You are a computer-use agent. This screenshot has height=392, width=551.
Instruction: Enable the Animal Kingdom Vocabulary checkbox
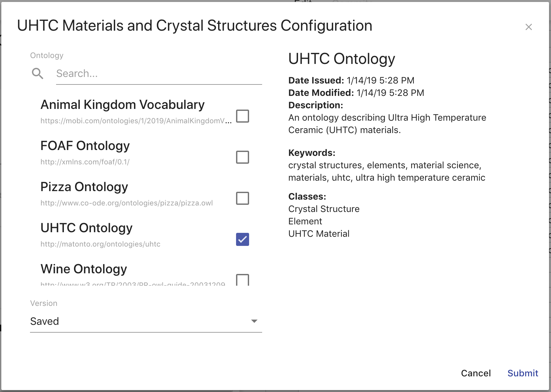point(242,117)
